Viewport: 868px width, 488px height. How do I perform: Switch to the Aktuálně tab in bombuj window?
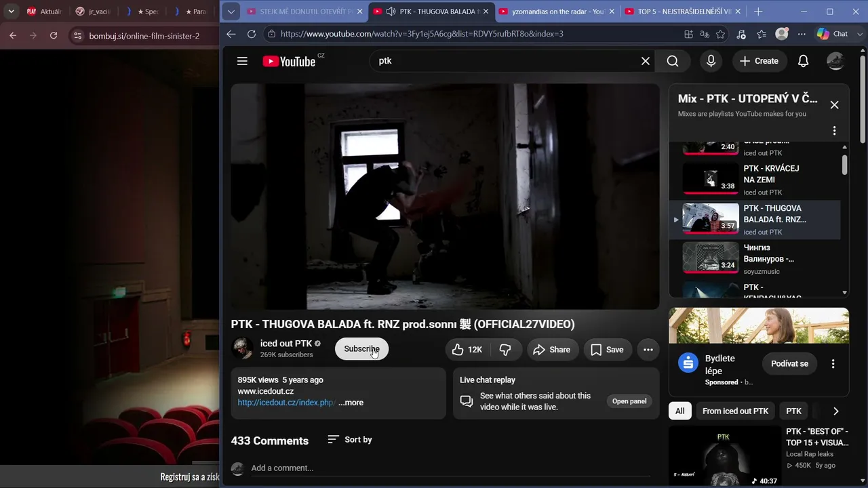(x=45, y=12)
